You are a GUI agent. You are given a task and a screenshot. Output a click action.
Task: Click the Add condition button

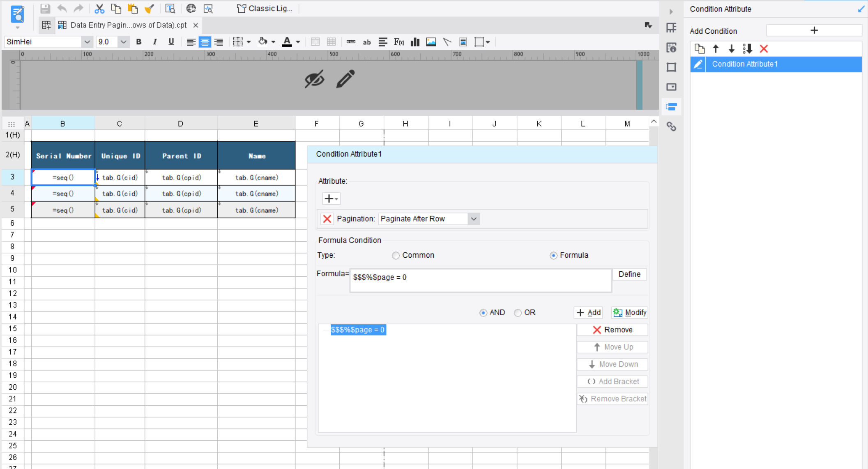588,313
